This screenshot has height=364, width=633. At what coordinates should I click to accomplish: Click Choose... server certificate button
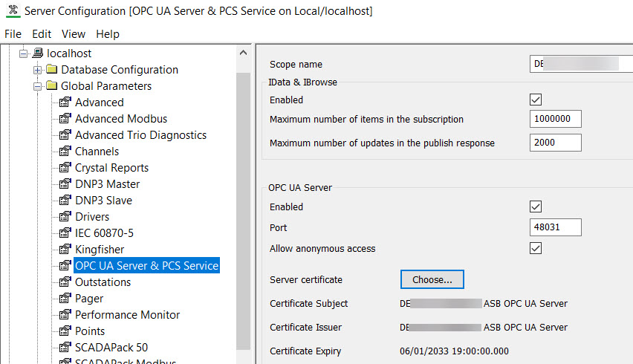(432, 279)
